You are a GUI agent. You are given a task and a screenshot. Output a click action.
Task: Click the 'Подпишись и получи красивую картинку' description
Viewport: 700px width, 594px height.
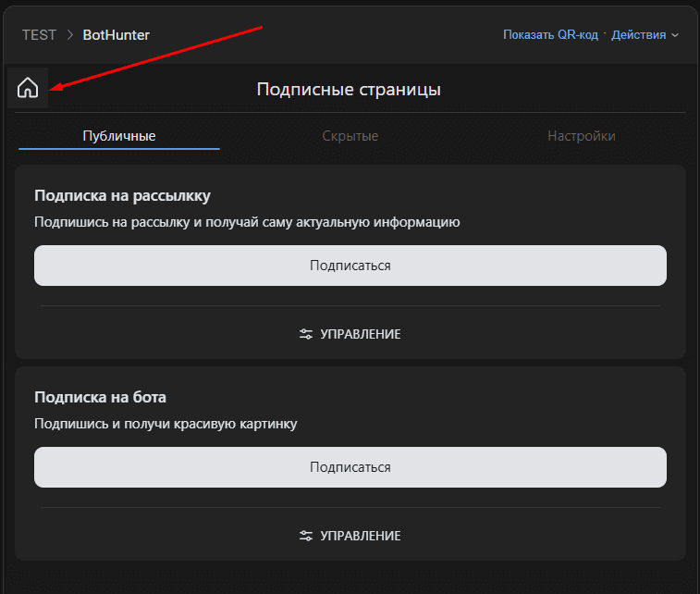166,424
